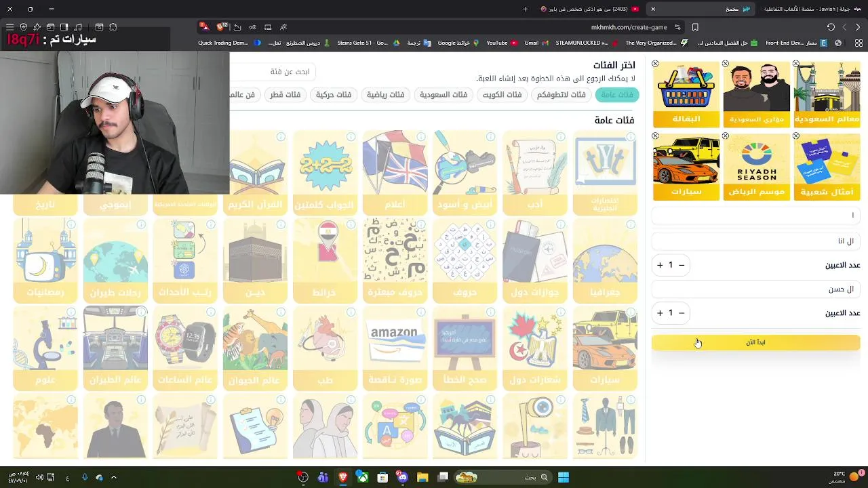Switch to the YouTube tab من هو اذكى شخص
Screen dimensions: 868x488
point(590,9)
